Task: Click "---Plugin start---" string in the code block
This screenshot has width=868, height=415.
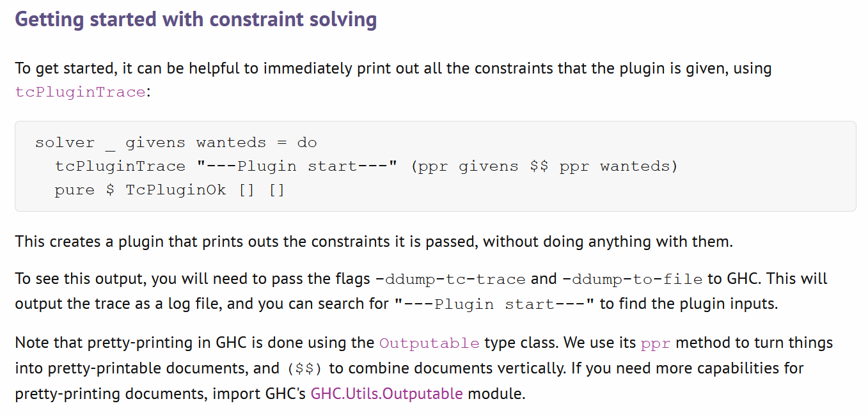Action: click(297, 166)
